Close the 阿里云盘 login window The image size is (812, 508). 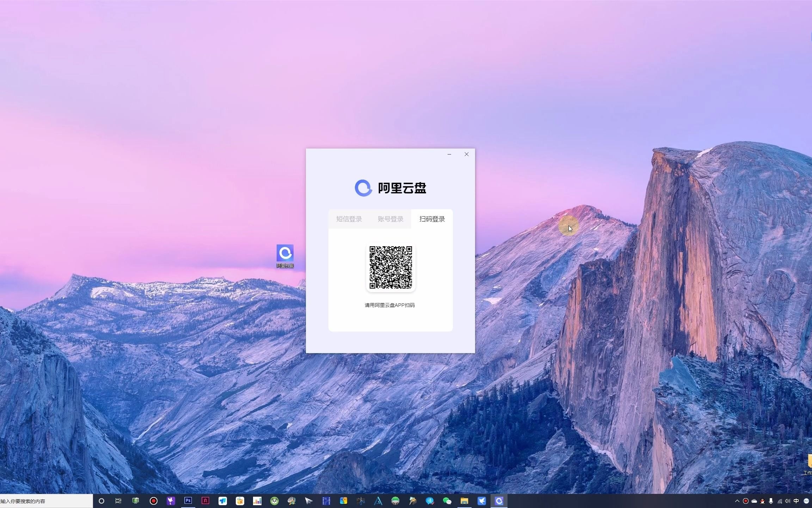[x=467, y=154]
